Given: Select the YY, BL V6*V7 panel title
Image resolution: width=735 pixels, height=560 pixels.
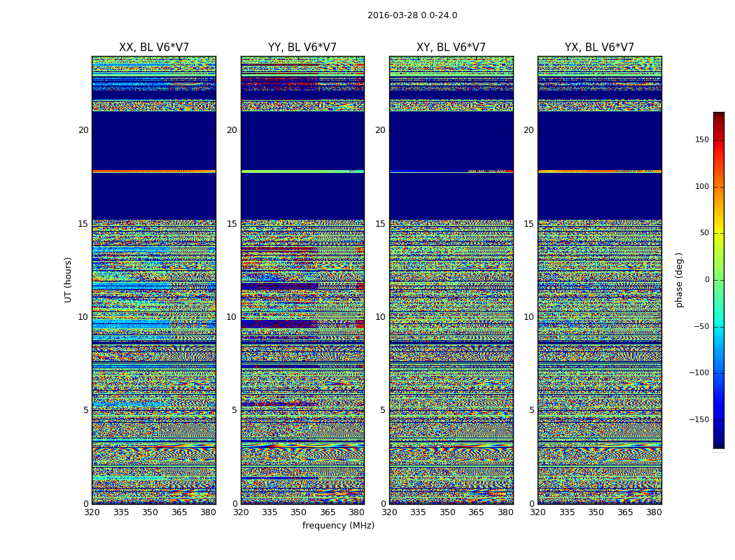Looking at the screenshot, I should coord(302,48).
